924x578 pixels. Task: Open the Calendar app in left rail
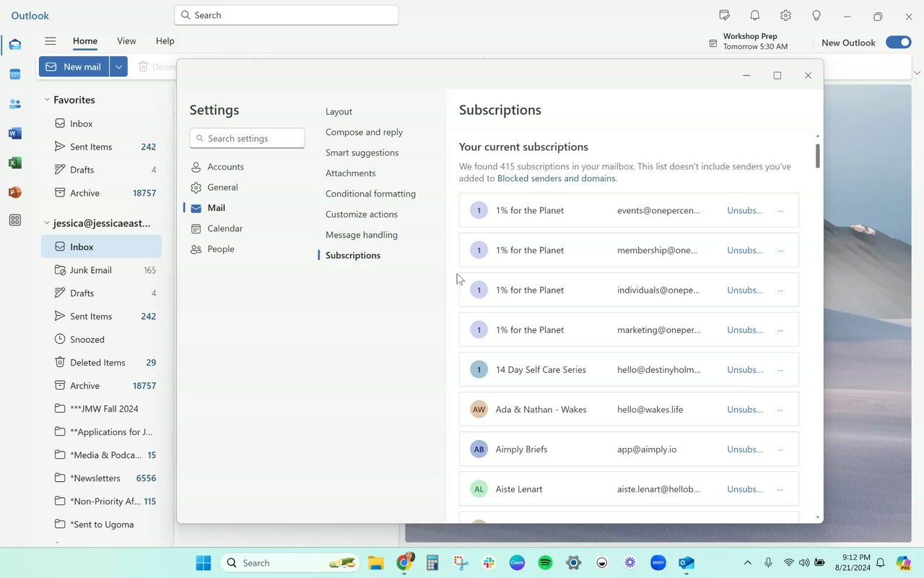pos(14,74)
